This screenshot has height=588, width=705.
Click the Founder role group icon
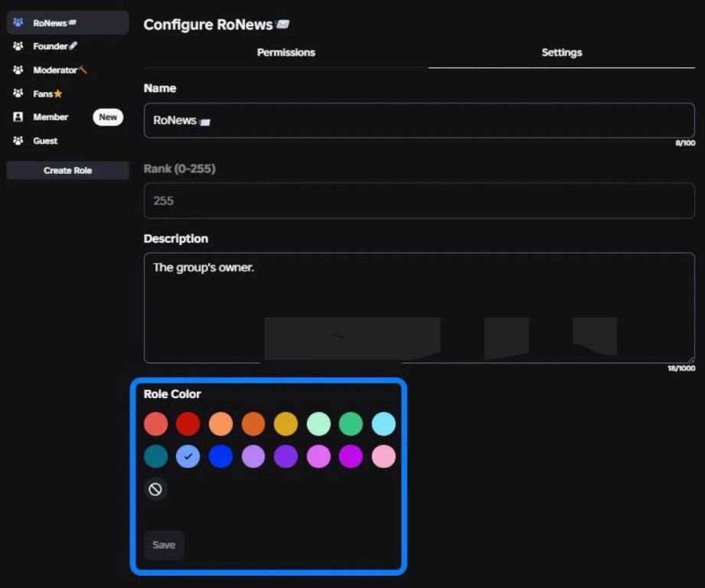(x=18, y=46)
